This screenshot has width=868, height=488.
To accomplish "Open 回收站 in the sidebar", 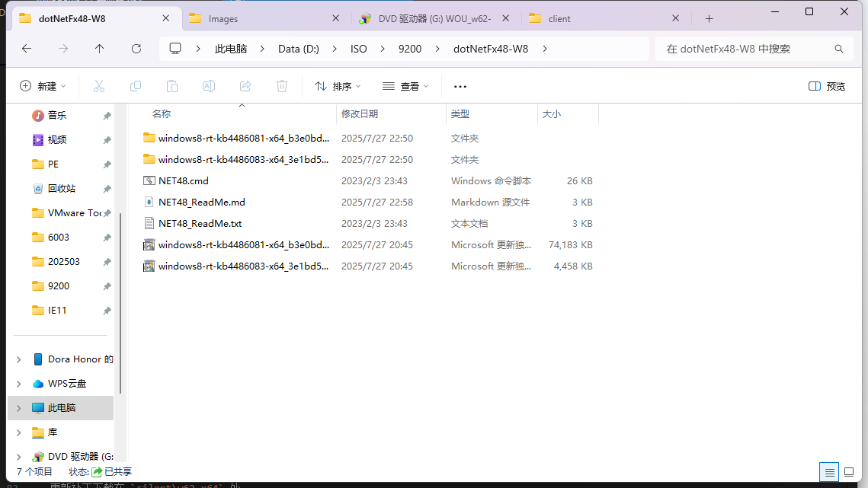I will (x=62, y=188).
